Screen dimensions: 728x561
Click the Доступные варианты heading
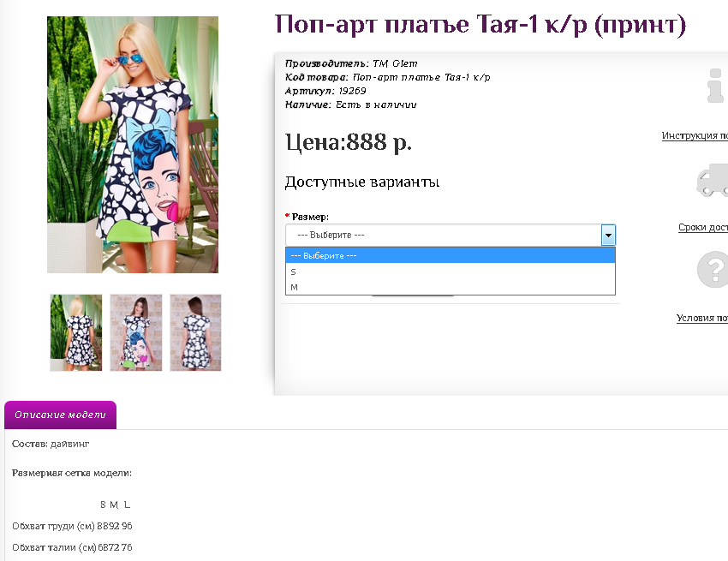tap(362, 182)
